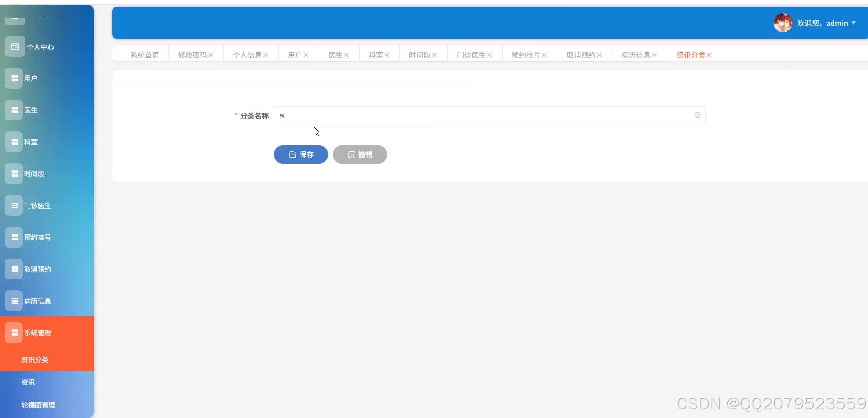This screenshot has width=868, height=418.
Task: Click the 个人中心 sidebar icon
Action: pyautogui.click(x=15, y=46)
